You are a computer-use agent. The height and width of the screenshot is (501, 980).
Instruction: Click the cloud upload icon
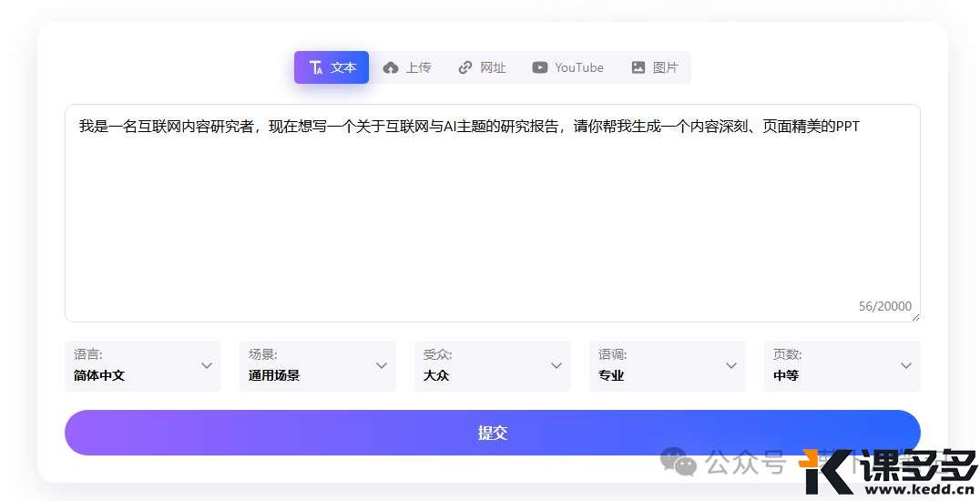click(391, 67)
